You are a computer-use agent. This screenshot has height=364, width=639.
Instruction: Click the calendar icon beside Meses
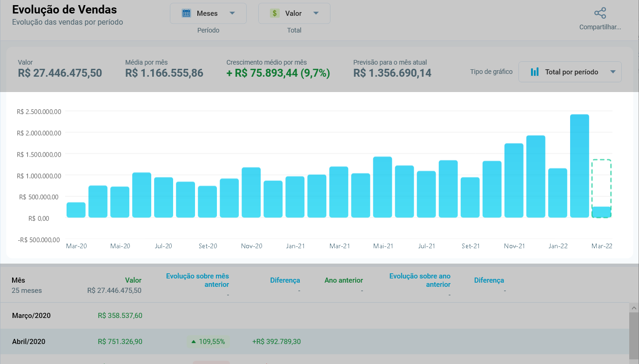(186, 13)
